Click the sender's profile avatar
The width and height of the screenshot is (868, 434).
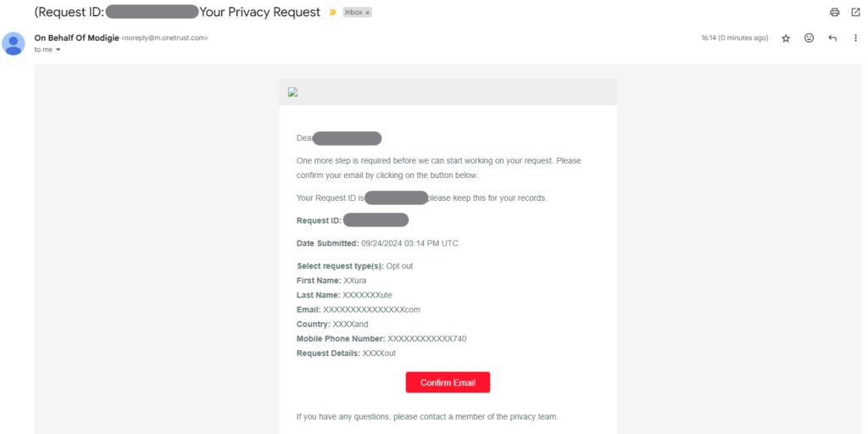[14, 43]
